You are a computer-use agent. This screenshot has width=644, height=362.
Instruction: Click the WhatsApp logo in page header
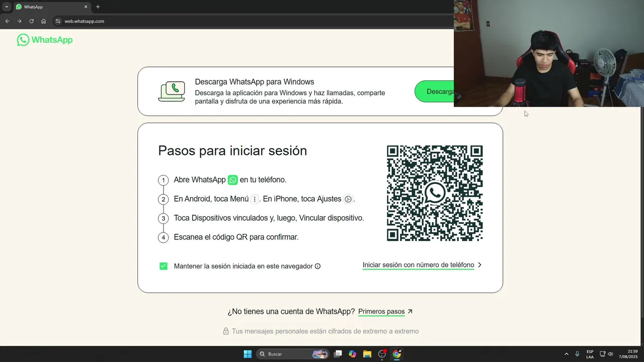(45, 40)
